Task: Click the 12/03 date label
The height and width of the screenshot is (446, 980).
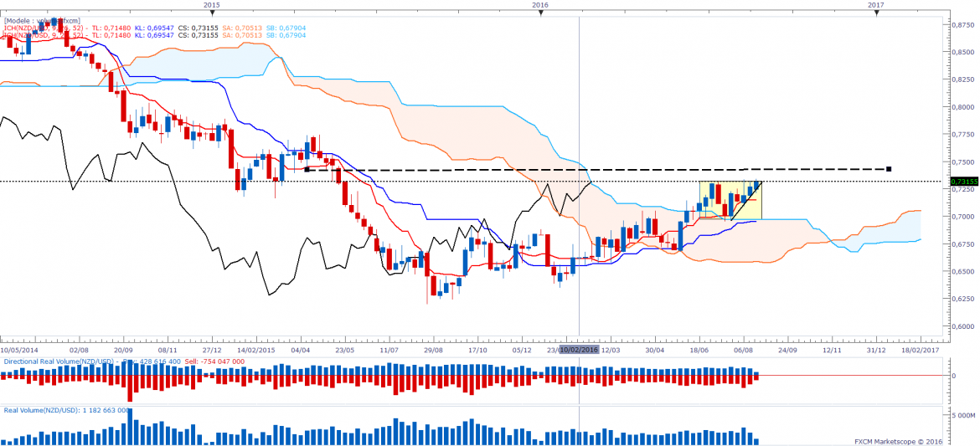Action: (611, 351)
